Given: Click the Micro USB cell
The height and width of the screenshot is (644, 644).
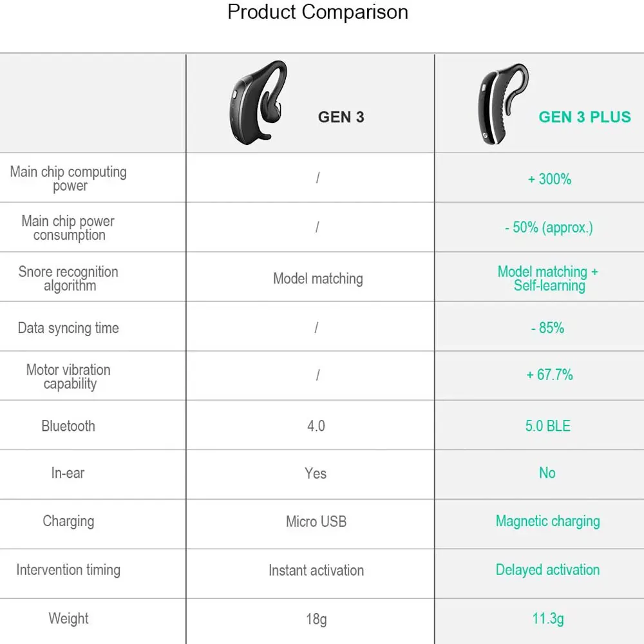Looking at the screenshot, I should (x=316, y=521).
